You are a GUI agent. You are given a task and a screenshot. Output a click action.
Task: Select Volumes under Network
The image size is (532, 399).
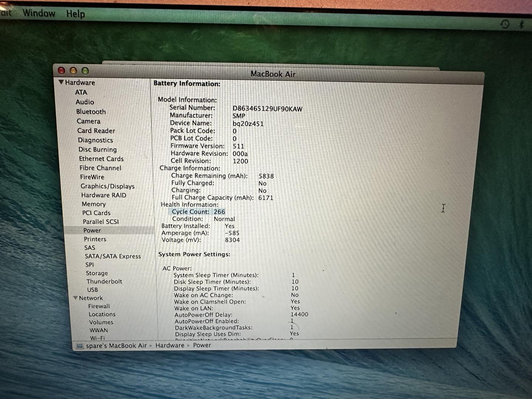tap(101, 322)
